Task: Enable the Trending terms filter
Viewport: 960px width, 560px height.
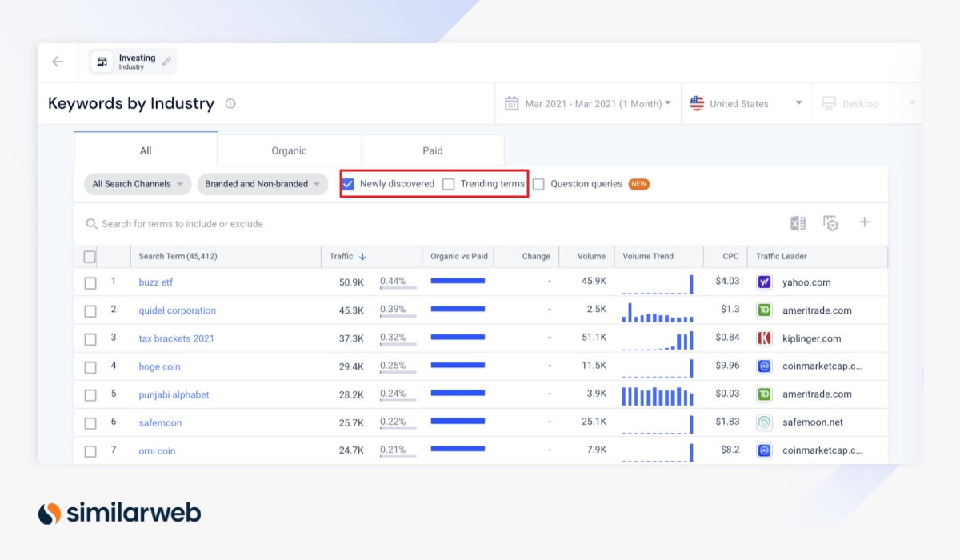Action: [449, 183]
